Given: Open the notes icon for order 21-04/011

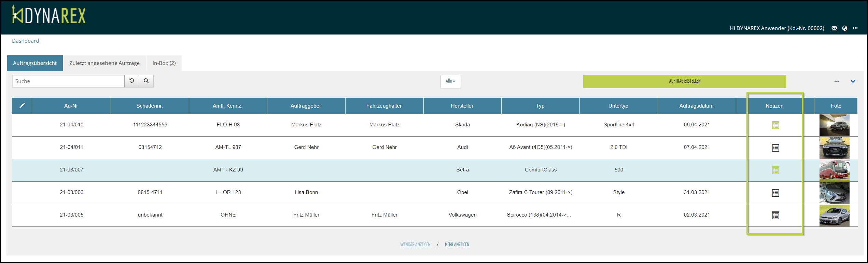Looking at the screenshot, I should click(x=775, y=148).
